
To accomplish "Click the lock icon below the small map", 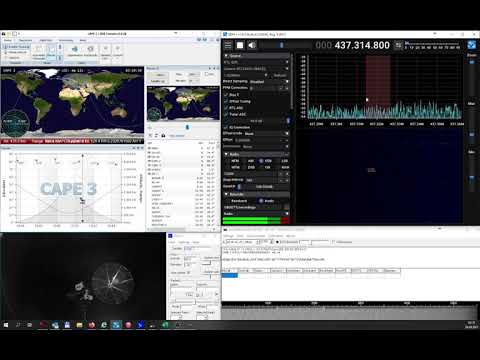I will (163, 135).
